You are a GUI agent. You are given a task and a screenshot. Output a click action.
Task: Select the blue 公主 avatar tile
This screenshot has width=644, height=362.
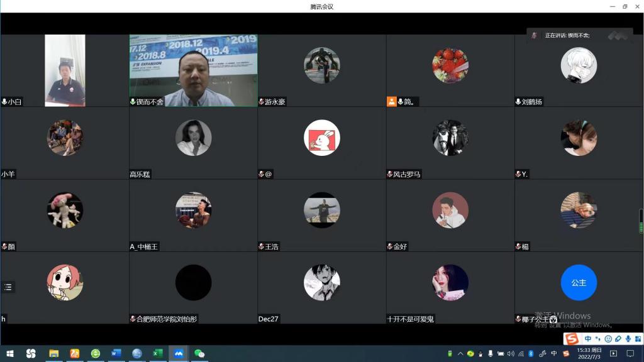[579, 283]
